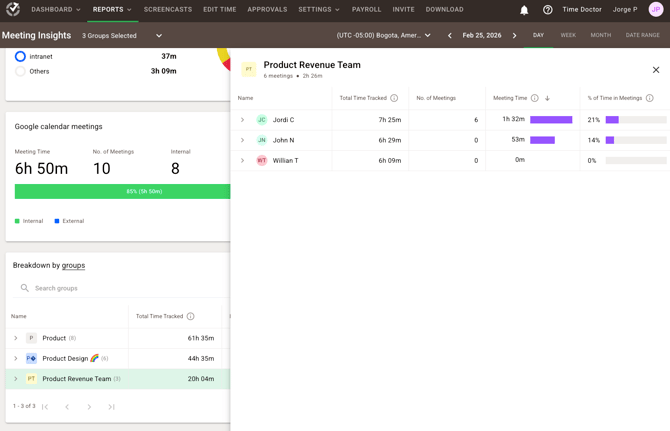Click the notifications bell icon

(524, 10)
